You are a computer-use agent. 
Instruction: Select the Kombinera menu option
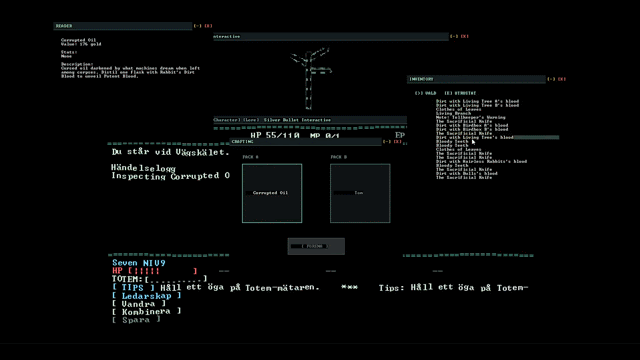point(147,312)
